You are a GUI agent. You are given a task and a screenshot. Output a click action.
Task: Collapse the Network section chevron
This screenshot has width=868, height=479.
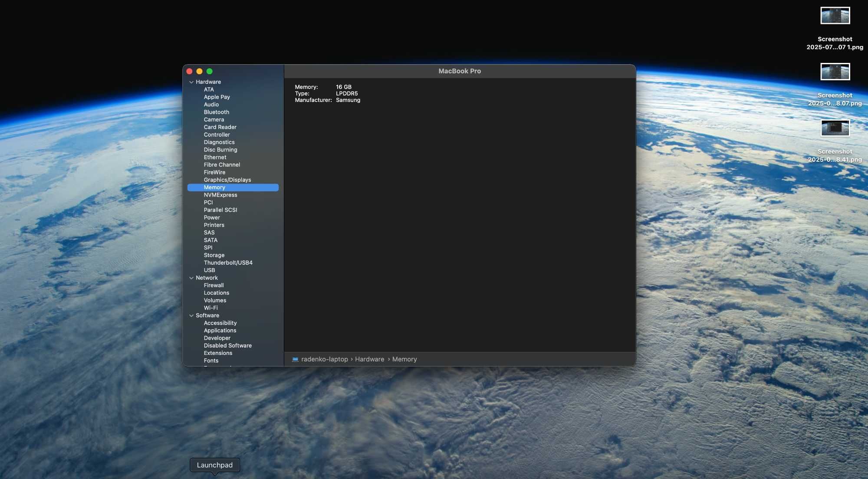(191, 278)
